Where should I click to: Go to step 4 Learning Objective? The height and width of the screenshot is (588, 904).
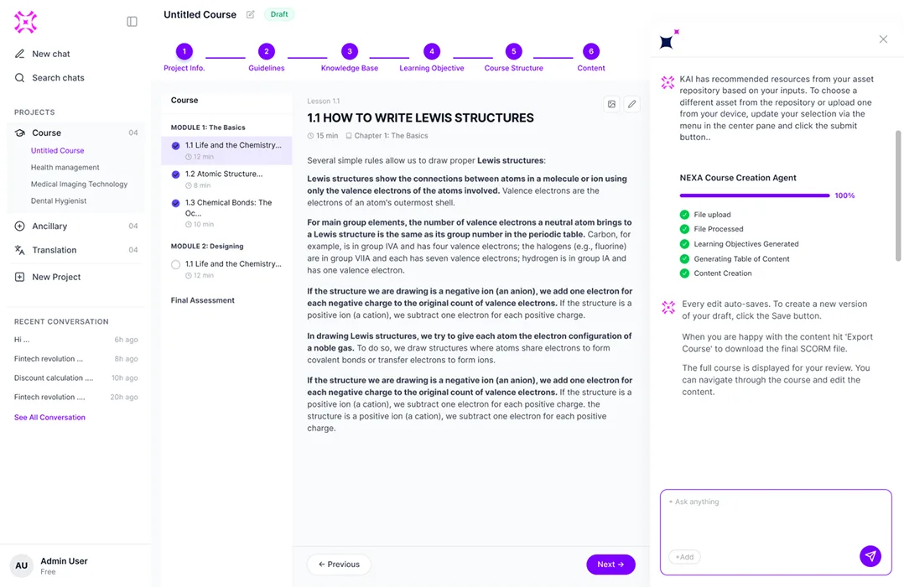(432, 58)
